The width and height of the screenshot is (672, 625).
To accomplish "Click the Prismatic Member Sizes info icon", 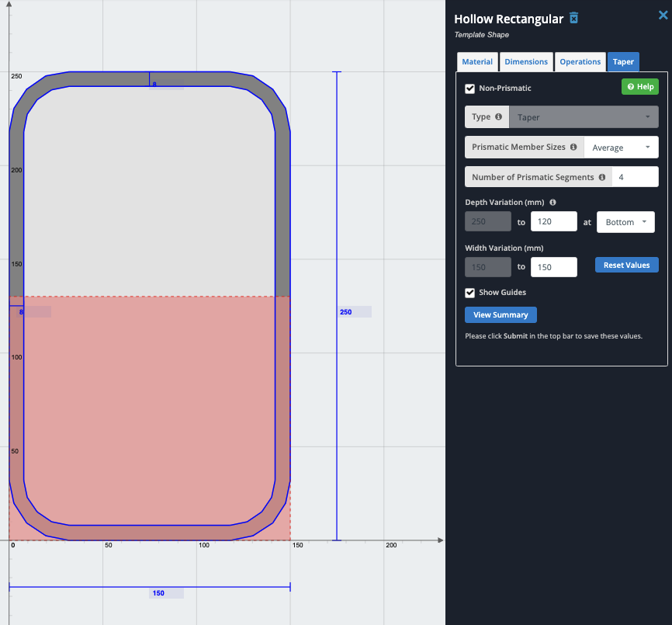I will pos(573,147).
